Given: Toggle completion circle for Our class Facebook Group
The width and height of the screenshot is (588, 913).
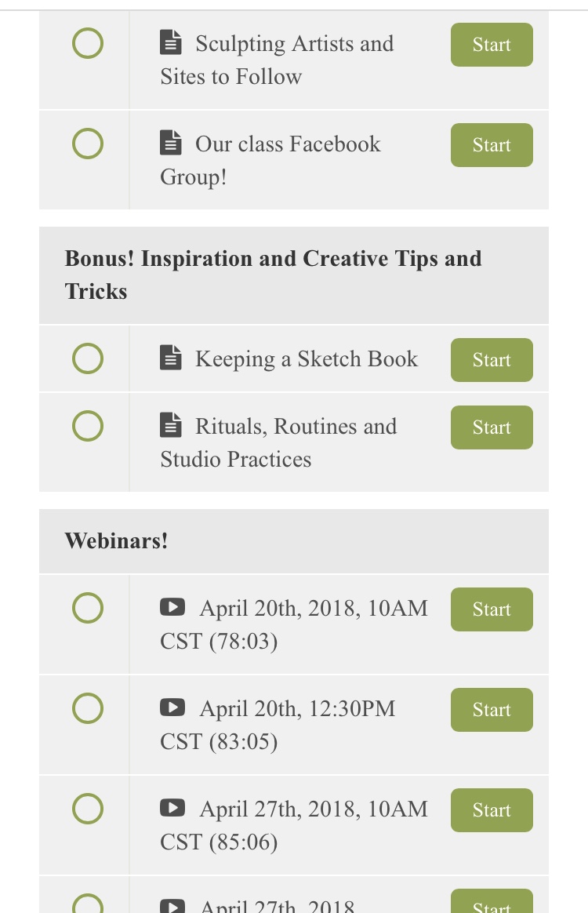Looking at the screenshot, I should (x=88, y=144).
